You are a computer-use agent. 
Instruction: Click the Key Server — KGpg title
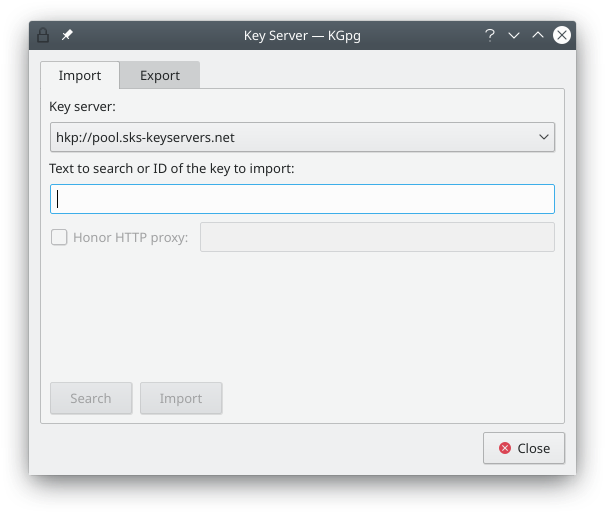point(302,35)
